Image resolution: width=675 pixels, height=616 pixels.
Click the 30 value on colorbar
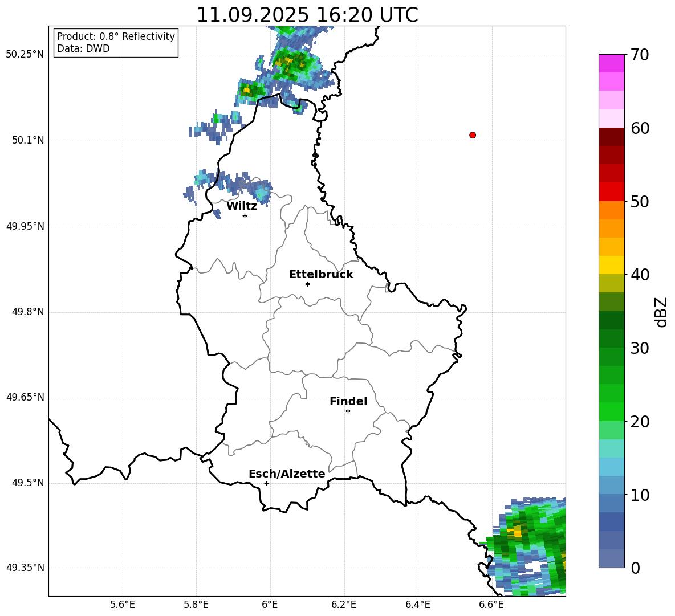click(640, 348)
